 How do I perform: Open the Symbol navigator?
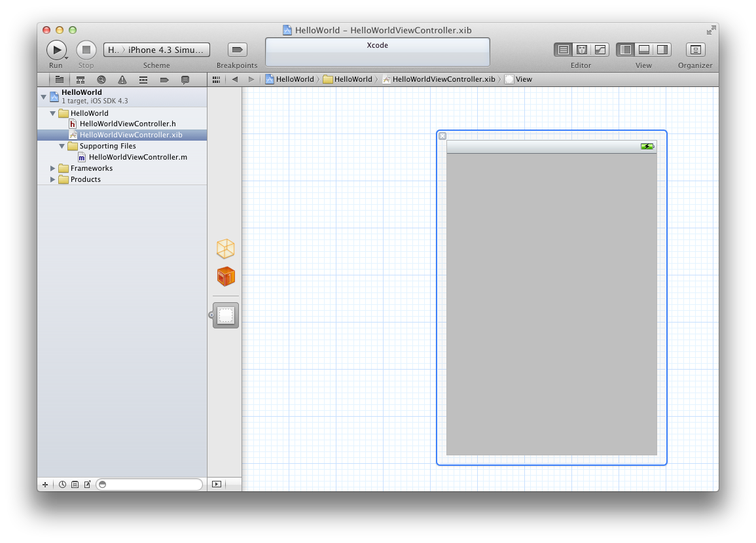tap(80, 79)
